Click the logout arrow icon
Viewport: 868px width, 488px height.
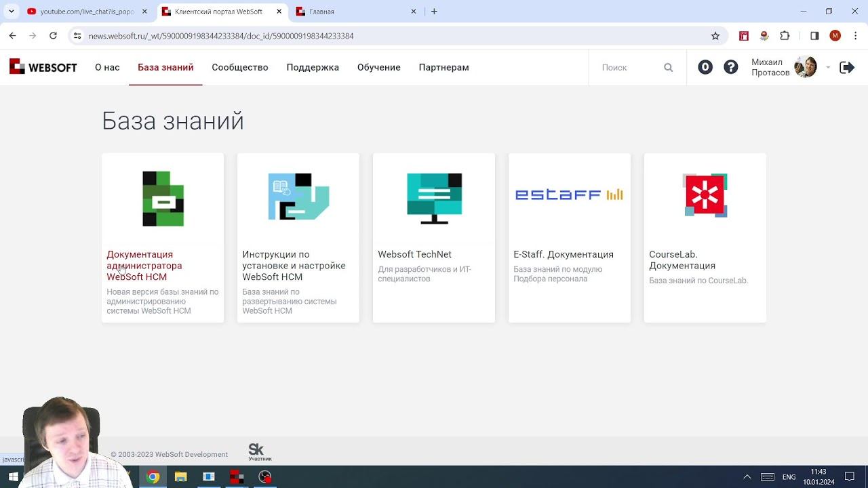pos(846,67)
